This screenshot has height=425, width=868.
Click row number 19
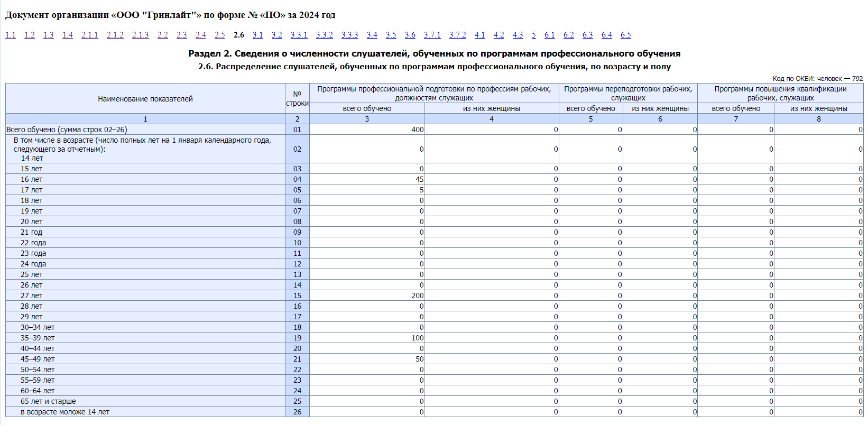297,338
